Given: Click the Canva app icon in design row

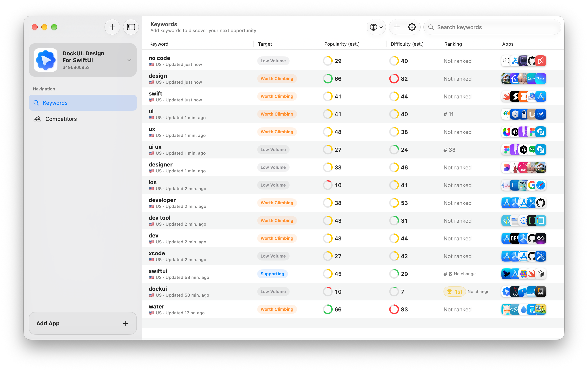Looking at the screenshot, I should click(532, 79).
